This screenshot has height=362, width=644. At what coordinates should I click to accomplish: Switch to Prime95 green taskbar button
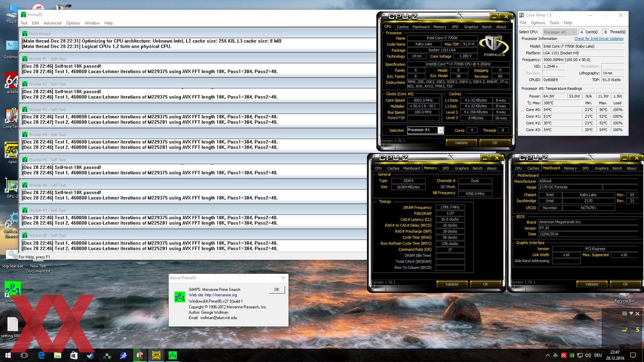coord(173,355)
